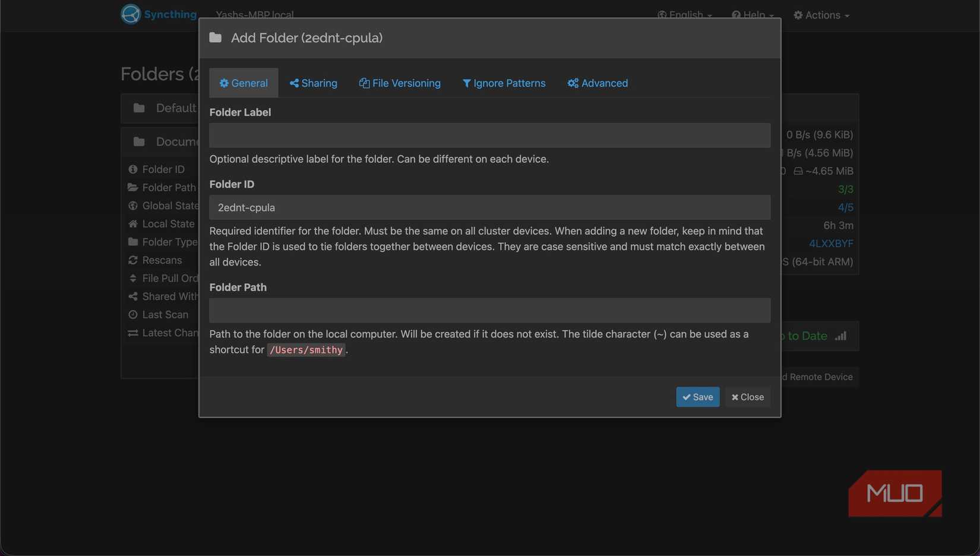Open the English language dropdown
The width and height of the screenshot is (980, 556).
tap(685, 15)
